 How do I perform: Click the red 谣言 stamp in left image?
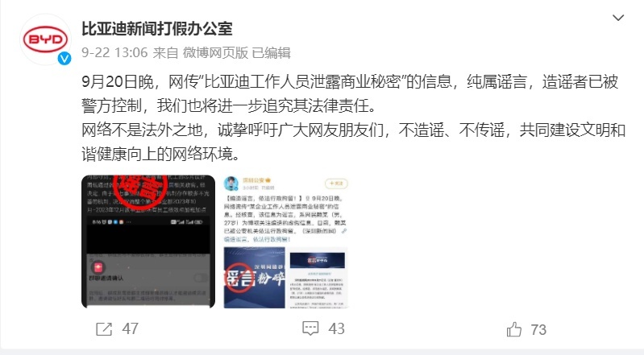tap(141, 188)
